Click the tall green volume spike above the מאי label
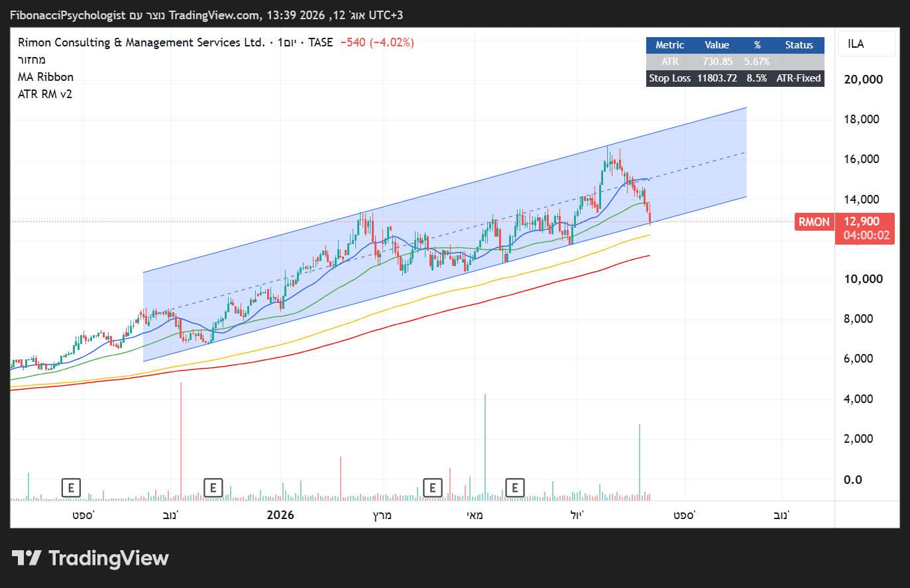Viewport: 910px width, 588px height. pyautogui.click(x=485, y=446)
